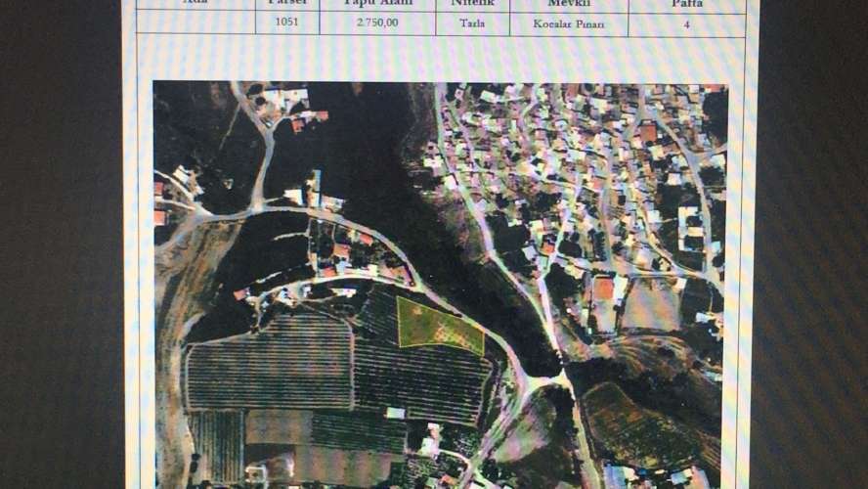This screenshot has width=868, height=489.
Task: Select the parcel number cell "1051"
Action: 286,22
